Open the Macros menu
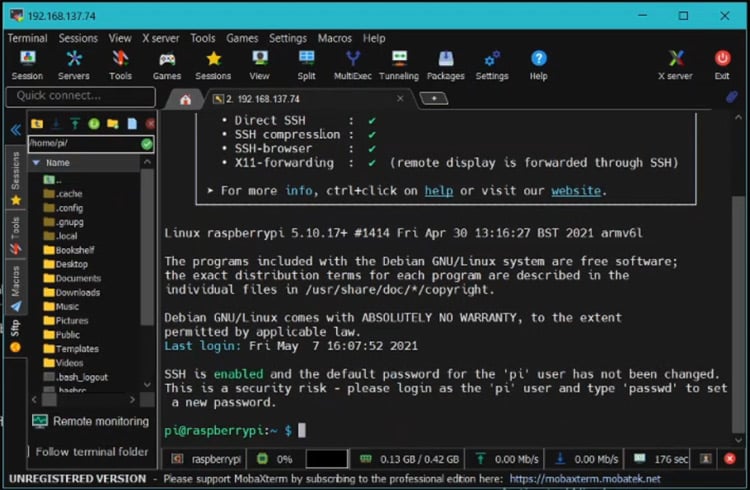This screenshot has width=750, height=490. [x=335, y=38]
